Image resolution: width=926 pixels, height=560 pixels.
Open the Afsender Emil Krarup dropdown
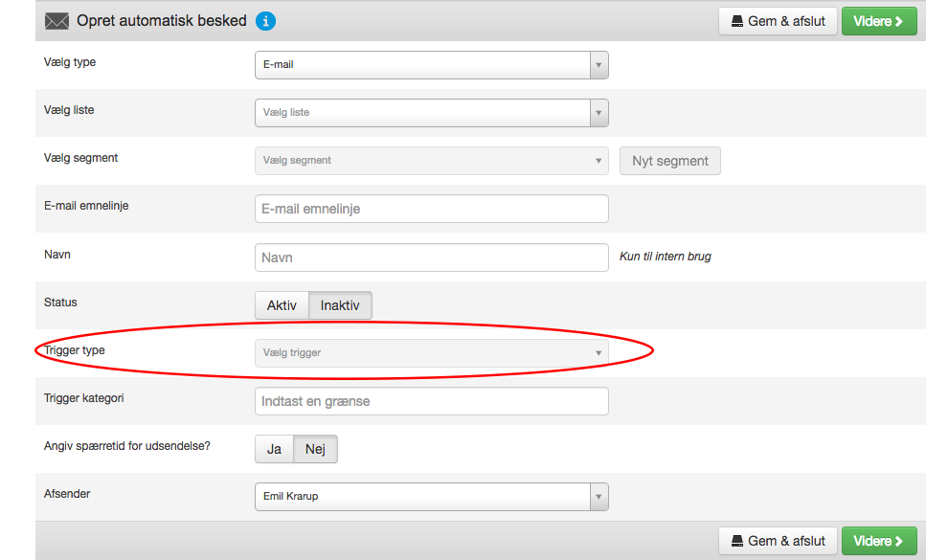(x=432, y=497)
